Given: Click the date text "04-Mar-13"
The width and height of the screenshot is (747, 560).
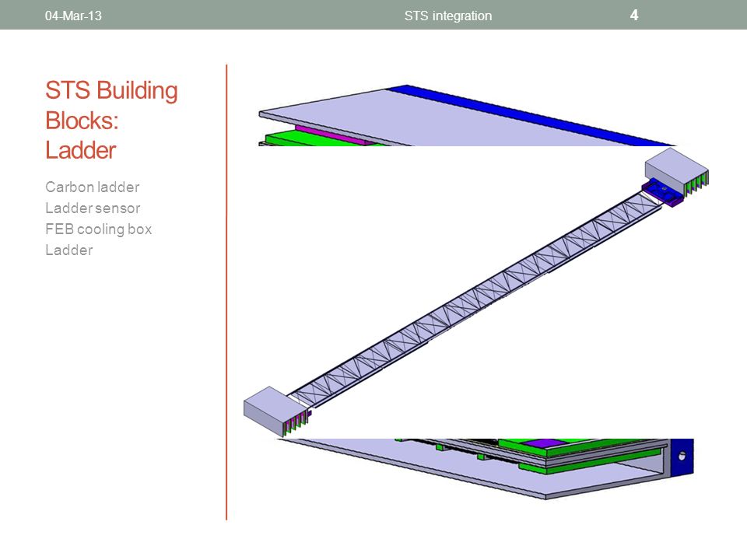Looking at the screenshot, I should point(73,16).
